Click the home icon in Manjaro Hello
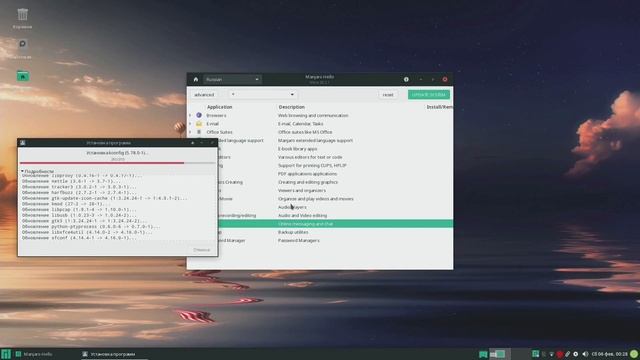This screenshot has width=640, height=360. click(x=196, y=80)
